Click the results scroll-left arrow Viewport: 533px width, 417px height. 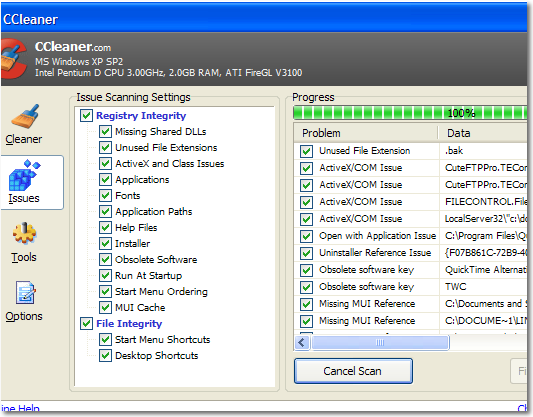click(302, 342)
